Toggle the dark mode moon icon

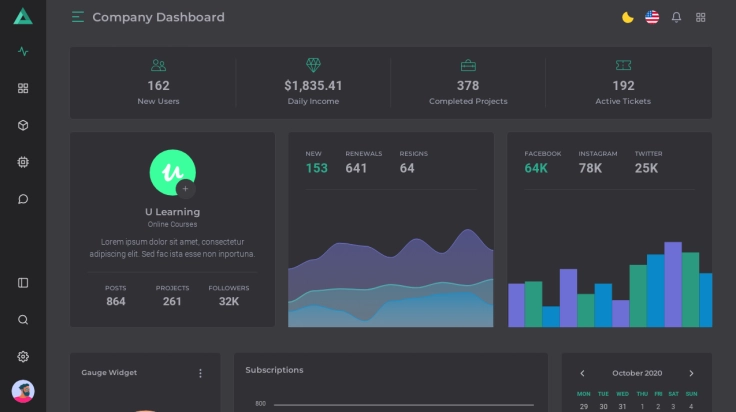(628, 17)
